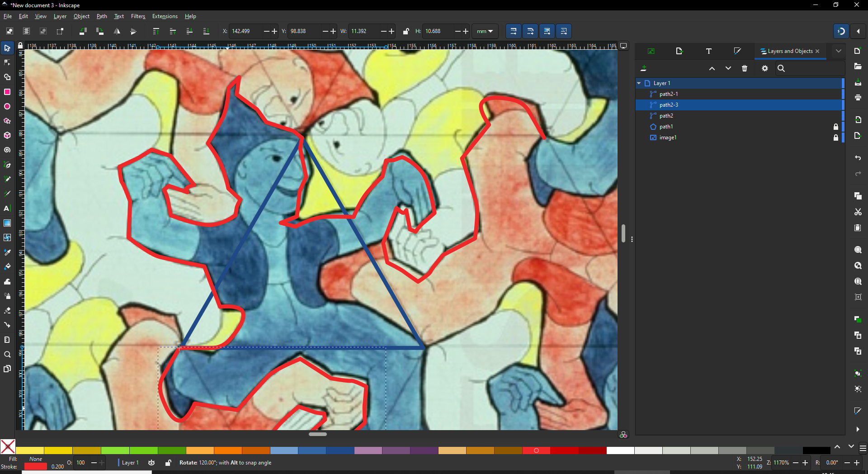
Task: Click Raise selection to top icon
Action: (x=156, y=31)
